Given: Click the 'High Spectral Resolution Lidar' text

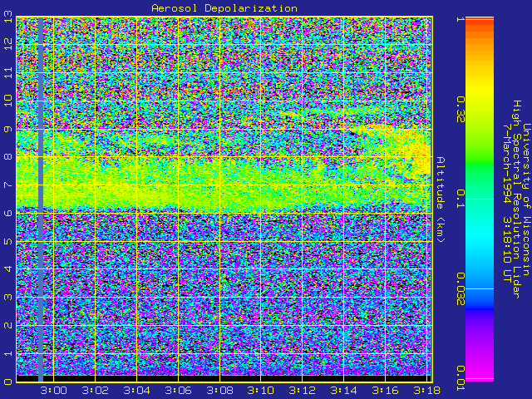Looking at the screenshot, I should [516, 199].
